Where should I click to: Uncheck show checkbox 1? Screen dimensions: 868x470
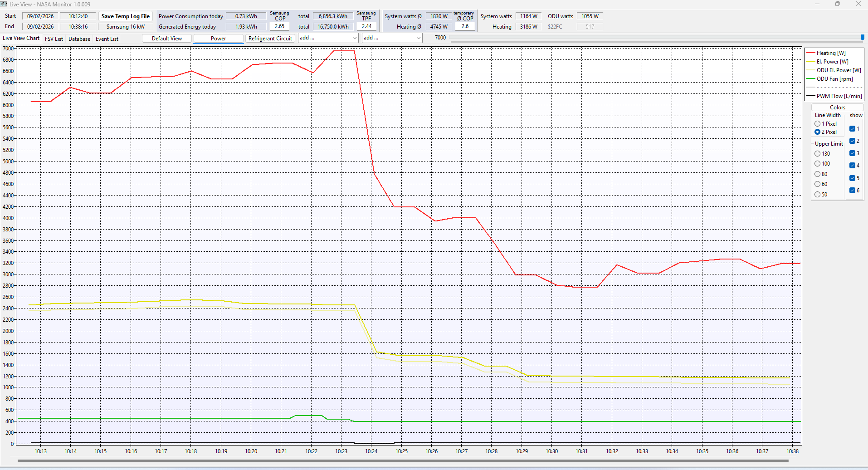pos(852,129)
